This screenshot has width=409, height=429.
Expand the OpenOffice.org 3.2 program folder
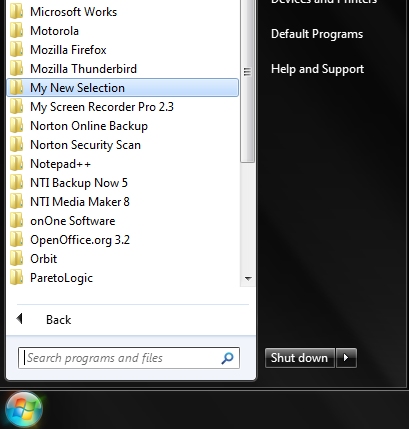pos(123,240)
